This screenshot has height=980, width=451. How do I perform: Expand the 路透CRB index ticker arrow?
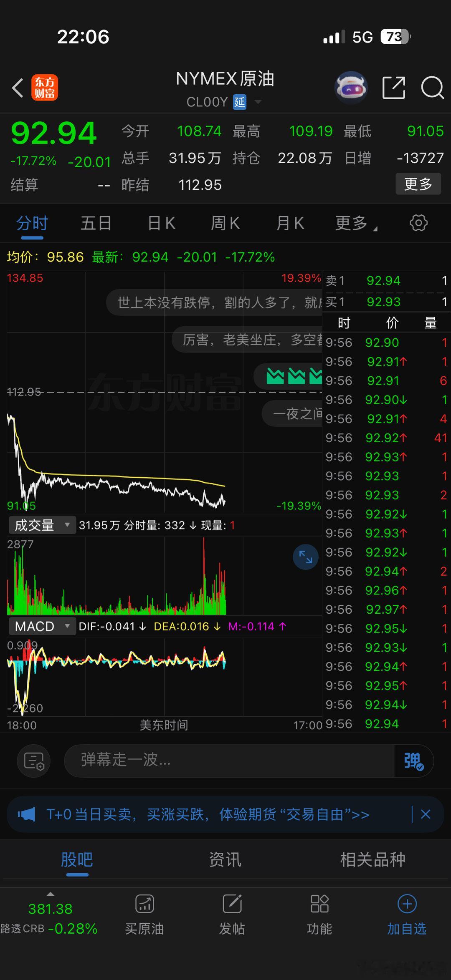pyautogui.click(x=51, y=894)
